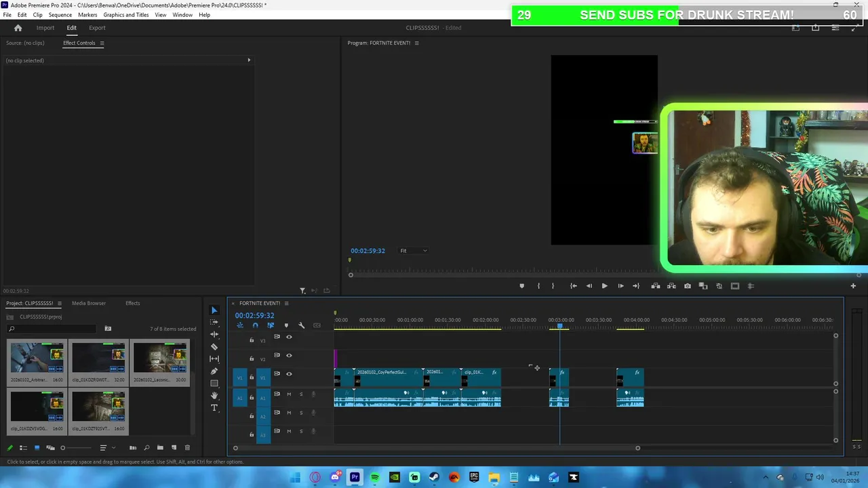The image size is (868, 488).
Task: Select the Pen tool
Action: click(214, 371)
